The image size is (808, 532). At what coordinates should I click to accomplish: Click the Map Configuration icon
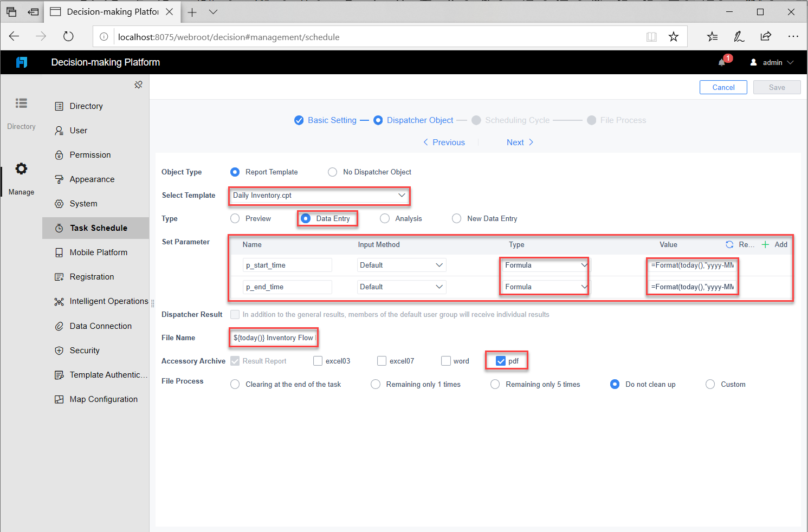pyautogui.click(x=59, y=399)
